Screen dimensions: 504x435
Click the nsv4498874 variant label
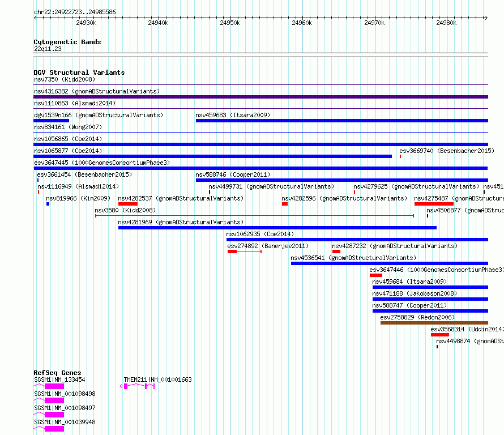[470, 341]
